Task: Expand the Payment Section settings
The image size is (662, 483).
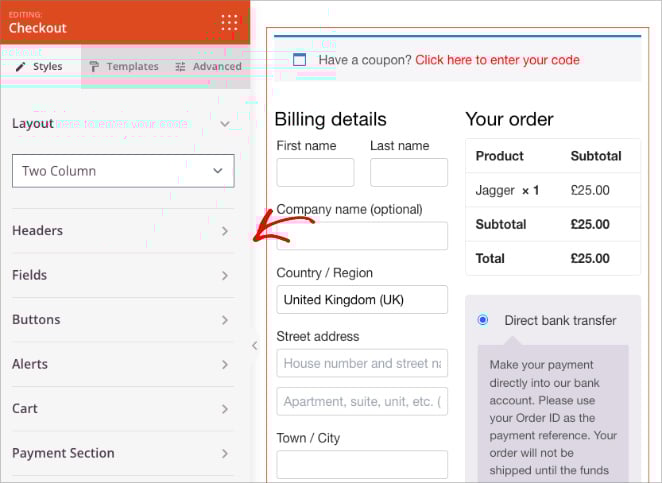Action: click(123, 453)
